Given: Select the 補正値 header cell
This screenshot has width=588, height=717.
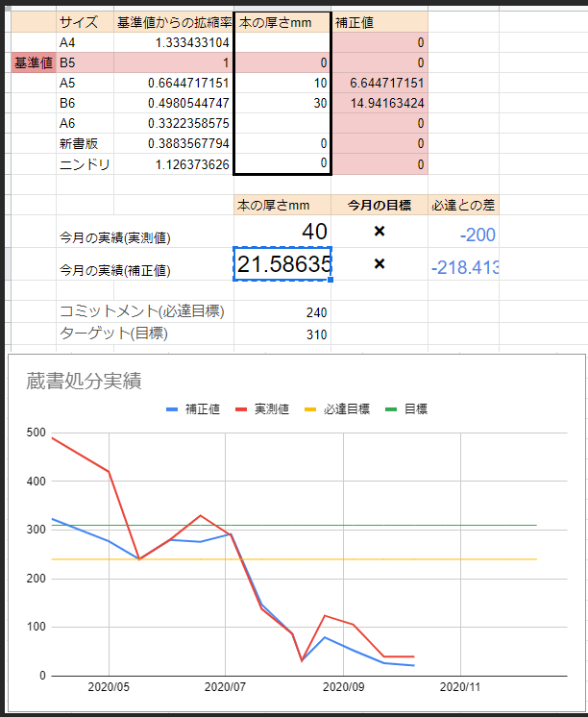Looking at the screenshot, I should click(x=380, y=22).
